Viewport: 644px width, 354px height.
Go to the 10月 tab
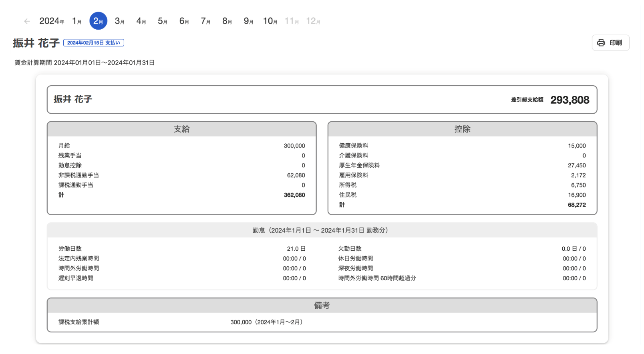click(270, 21)
